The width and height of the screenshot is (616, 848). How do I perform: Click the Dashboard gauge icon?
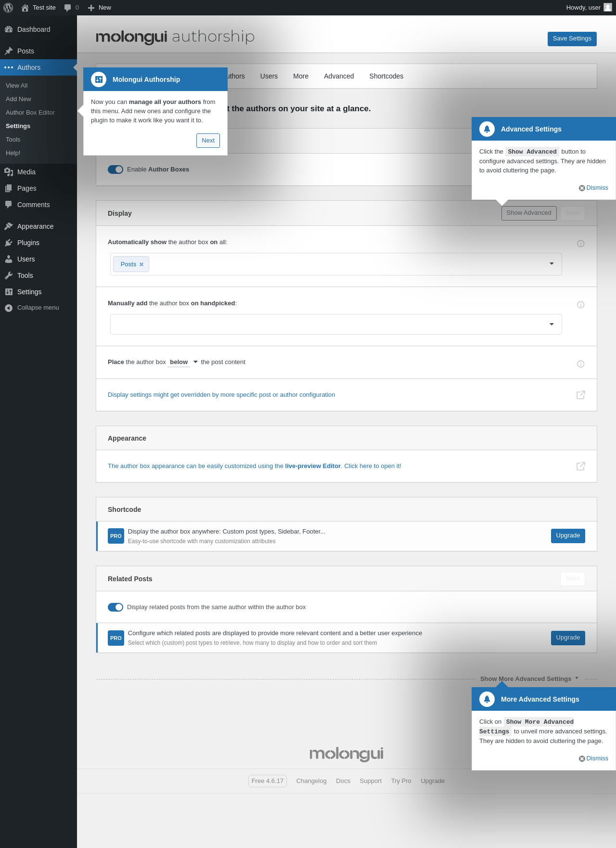coord(9,29)
